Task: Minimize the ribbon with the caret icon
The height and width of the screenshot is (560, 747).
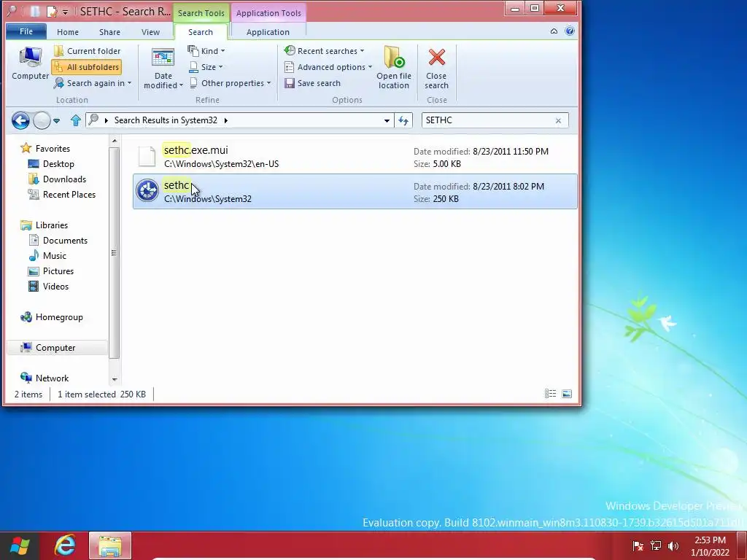Action: point(554,31)
